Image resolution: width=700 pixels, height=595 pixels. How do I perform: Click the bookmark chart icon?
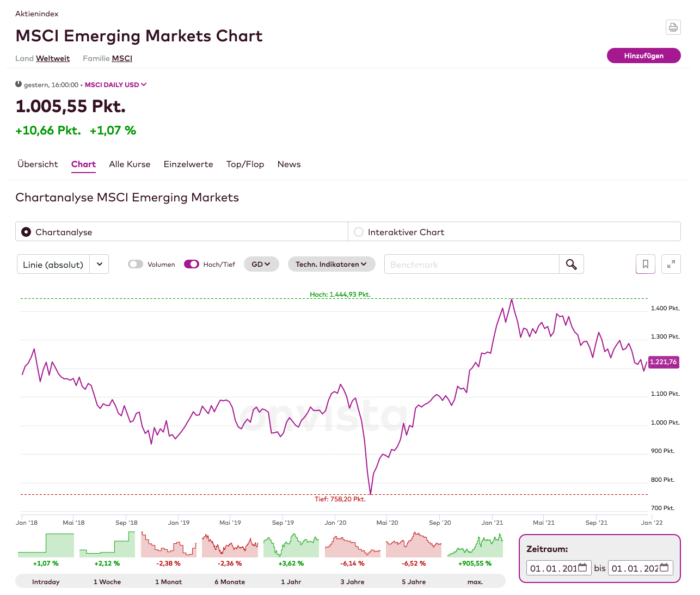pyautogui.click(x=646, y=264)
